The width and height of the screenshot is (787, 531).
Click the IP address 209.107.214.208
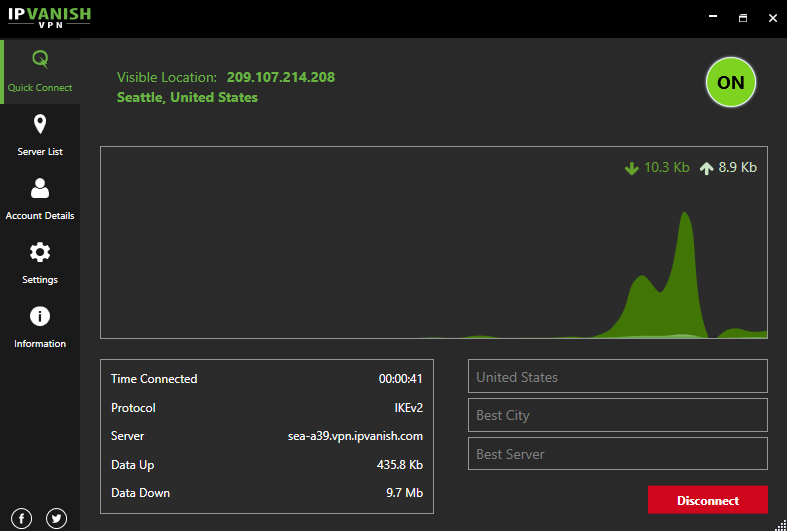point(281,77)
